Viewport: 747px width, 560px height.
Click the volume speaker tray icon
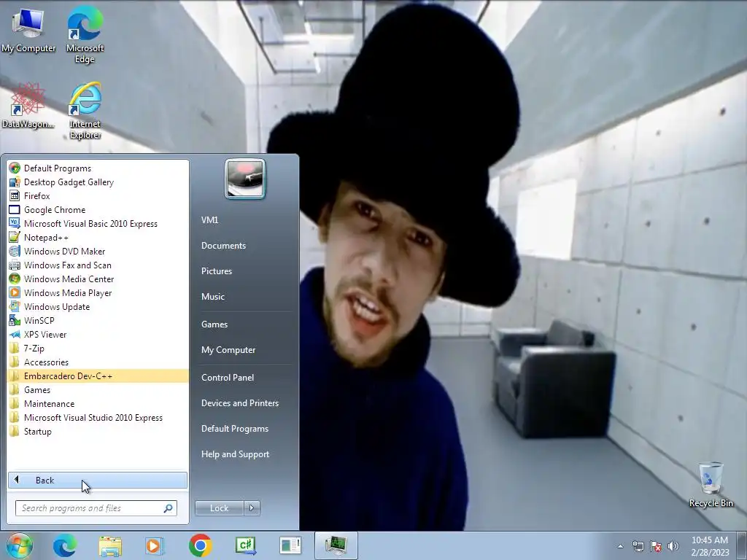(x=673, y=546)
